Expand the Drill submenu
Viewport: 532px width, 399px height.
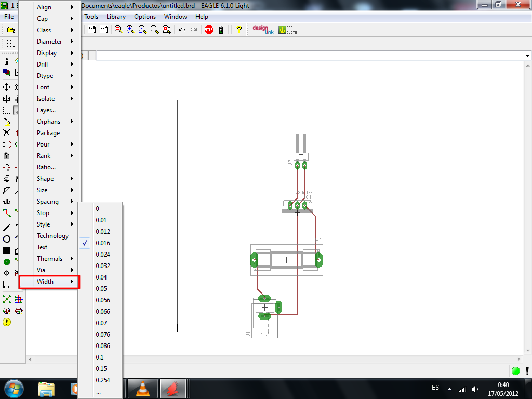[x=50, y=64]
